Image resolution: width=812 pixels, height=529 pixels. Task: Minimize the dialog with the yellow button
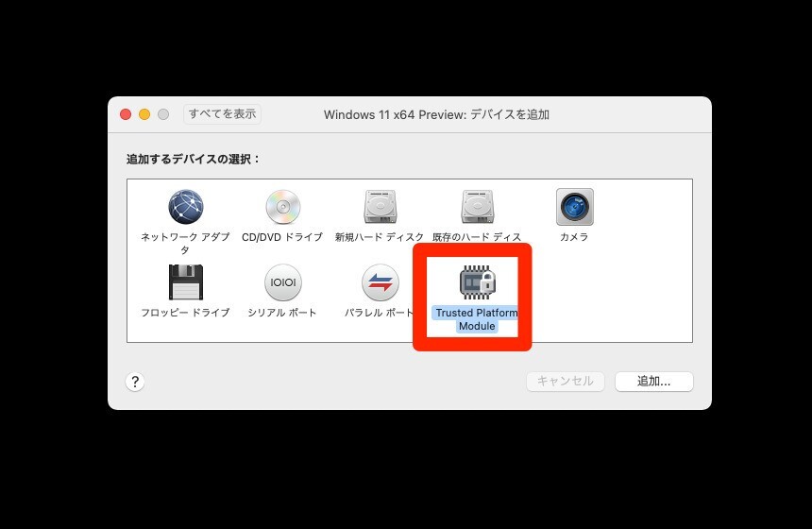pyautogui.click(x=144, y=114)
